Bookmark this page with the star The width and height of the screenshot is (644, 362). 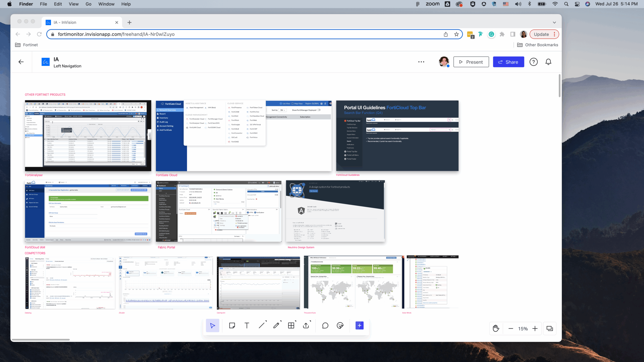click(x=456, y=34)
